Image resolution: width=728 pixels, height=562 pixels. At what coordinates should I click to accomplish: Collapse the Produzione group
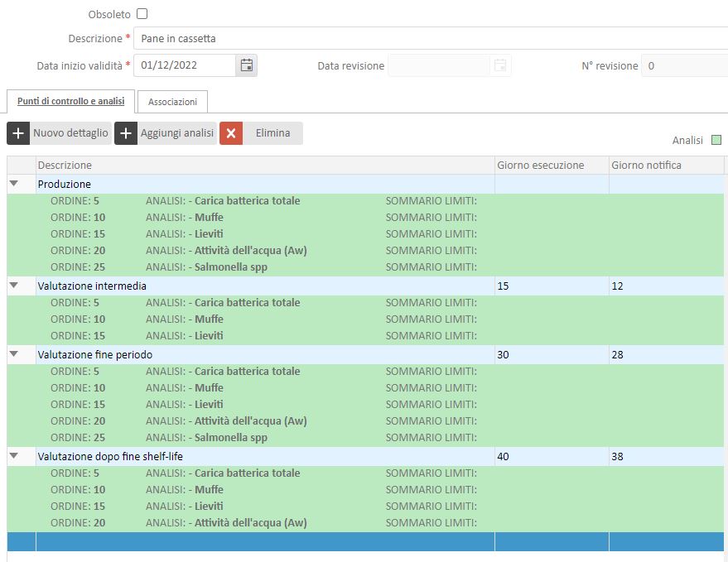click(x=14, y=183)
